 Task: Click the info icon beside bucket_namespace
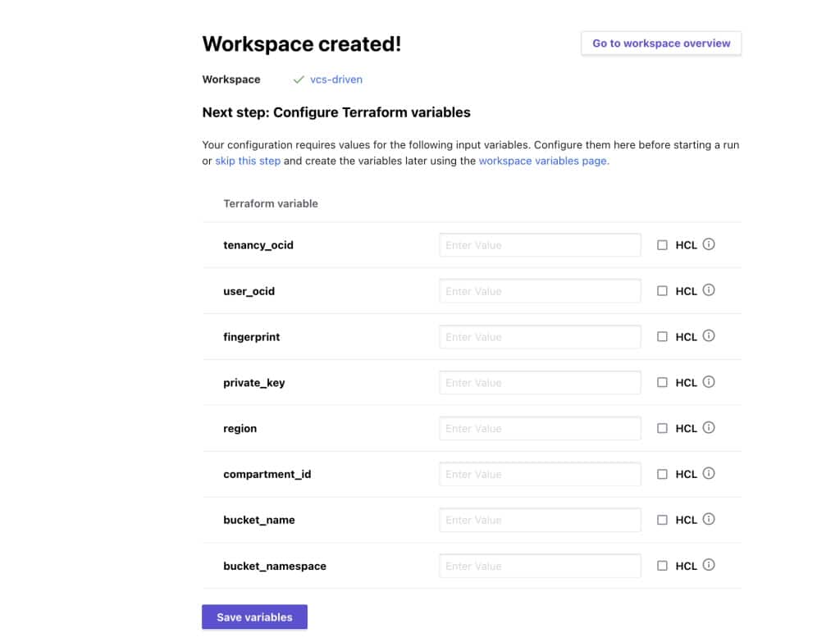710,566
